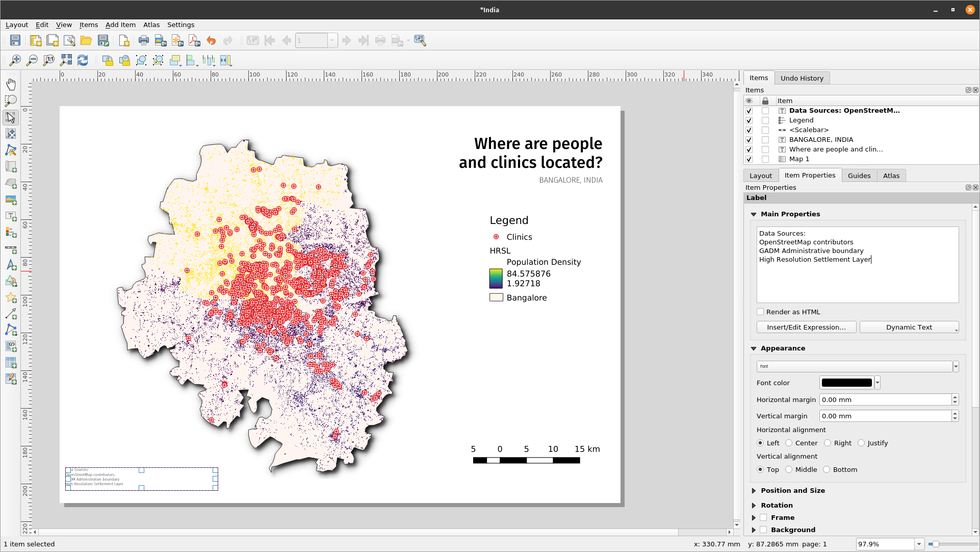Choose Move item content tool
Viewport: 980px width, 552px height.
pos(11,134)
